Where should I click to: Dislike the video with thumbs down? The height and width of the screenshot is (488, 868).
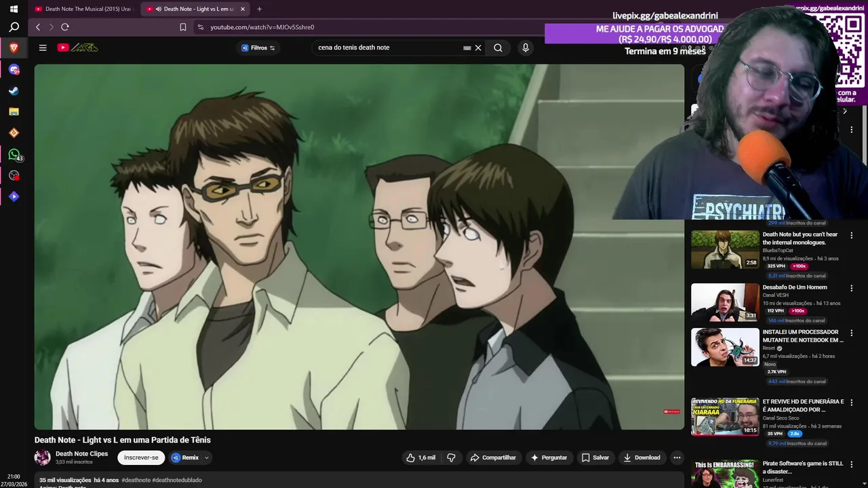point(452,457)
